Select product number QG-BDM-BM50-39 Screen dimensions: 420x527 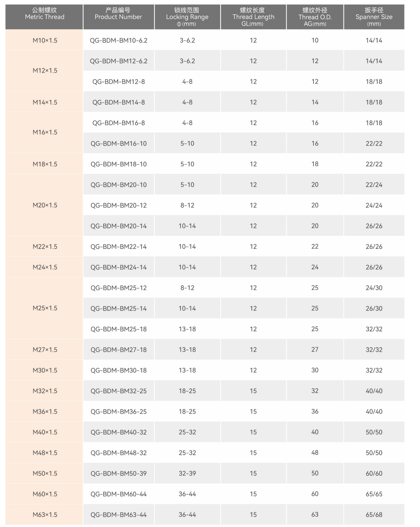(119, 473)
